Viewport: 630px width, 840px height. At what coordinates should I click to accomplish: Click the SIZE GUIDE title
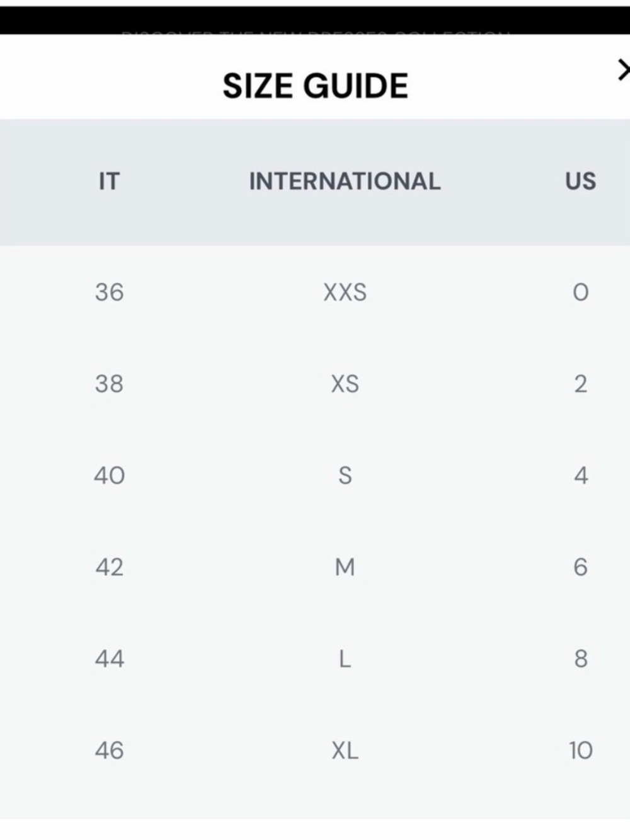(316, 86)
